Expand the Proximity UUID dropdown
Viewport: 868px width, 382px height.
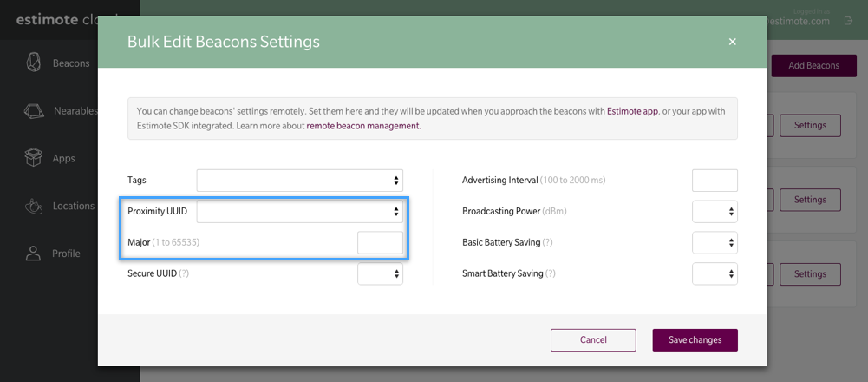[x=299, y=211]
